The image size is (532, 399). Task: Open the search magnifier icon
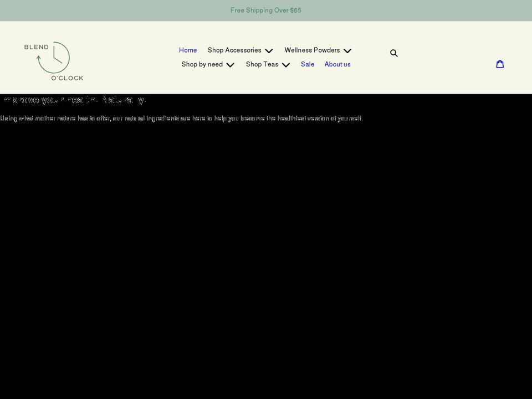coord(394,53)
